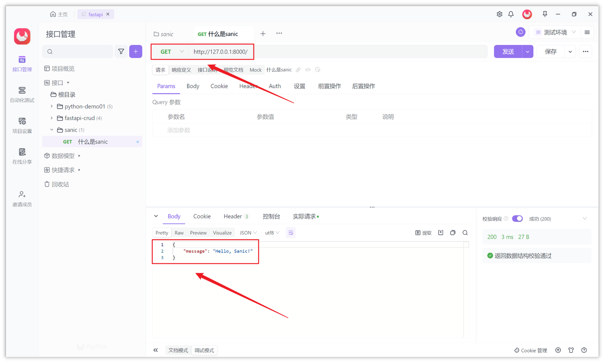Save the response to file
Image resolution: width=606 pixels, height=364 pixels.
point(440,233)
